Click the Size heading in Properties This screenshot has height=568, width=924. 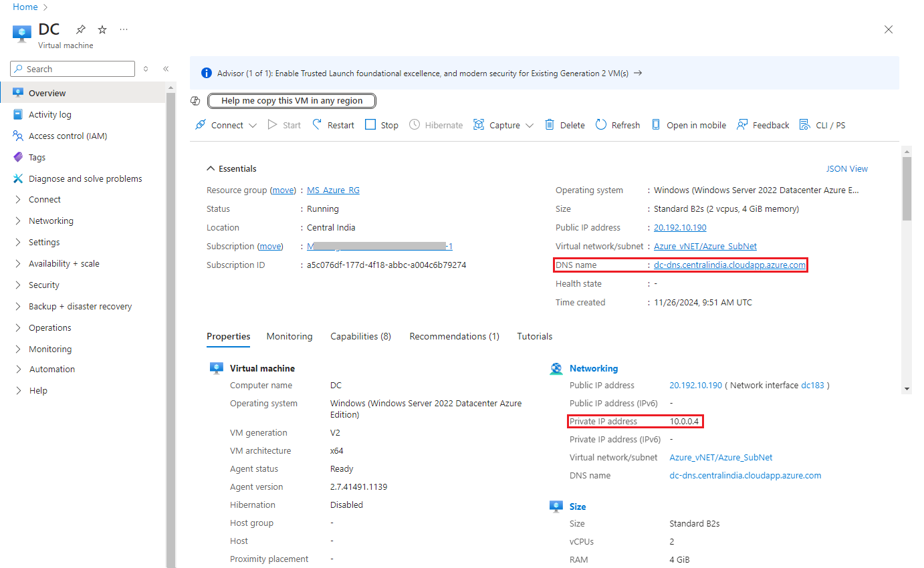click(x=578, y=507)
